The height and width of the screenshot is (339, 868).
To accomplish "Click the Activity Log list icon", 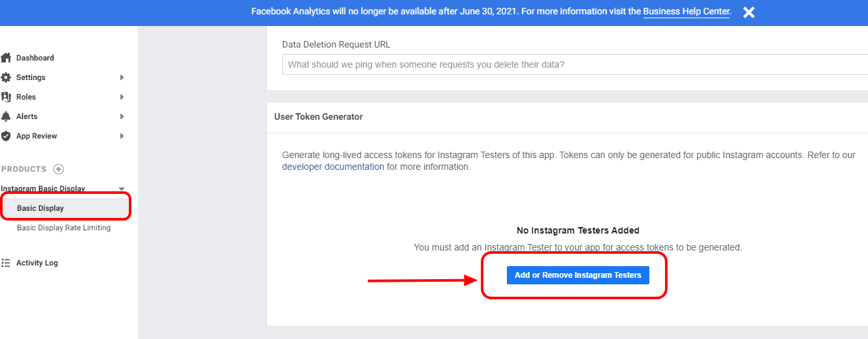I will tap(6, 263).
